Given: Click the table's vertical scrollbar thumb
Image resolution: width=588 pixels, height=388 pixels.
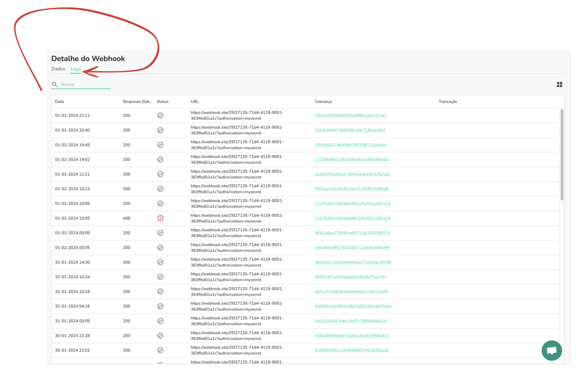Looking at the screenshot, I should pos(562,155).
